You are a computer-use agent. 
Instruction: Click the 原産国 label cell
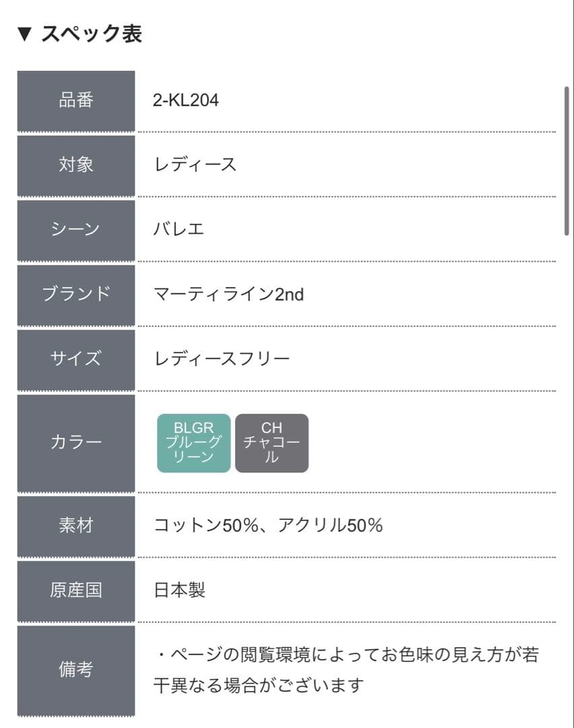point(76,590)
